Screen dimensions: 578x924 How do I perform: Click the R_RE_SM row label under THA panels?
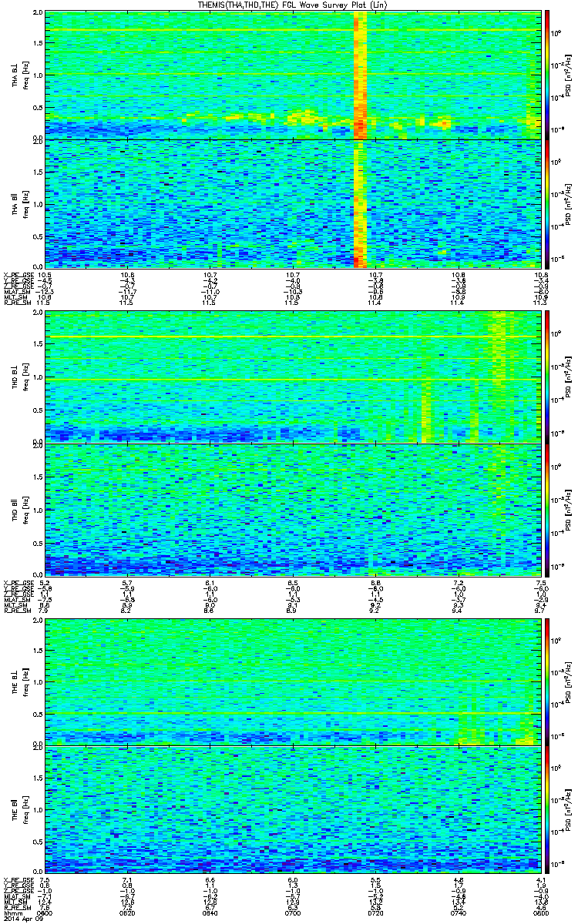click(x=17, y=304)
